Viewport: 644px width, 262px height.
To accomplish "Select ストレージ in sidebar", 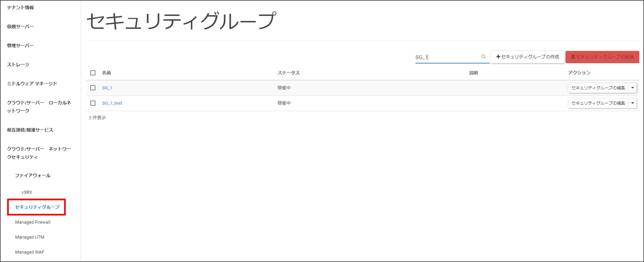I will tap(18, 65).
